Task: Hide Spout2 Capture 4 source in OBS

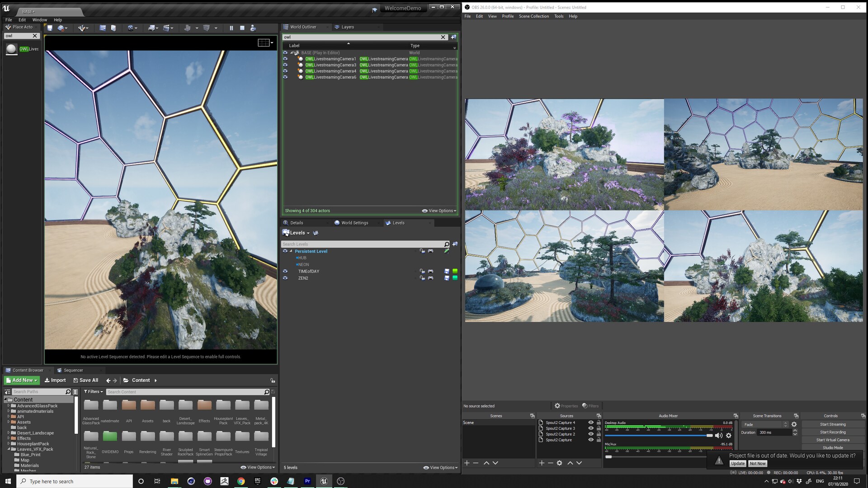Action: point(591,423)
